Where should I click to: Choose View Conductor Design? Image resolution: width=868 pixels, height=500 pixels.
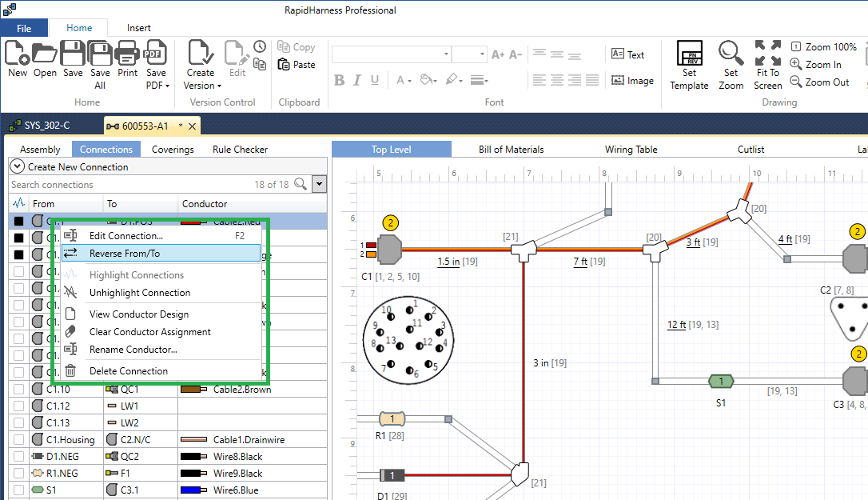click(x=161, y=314)
